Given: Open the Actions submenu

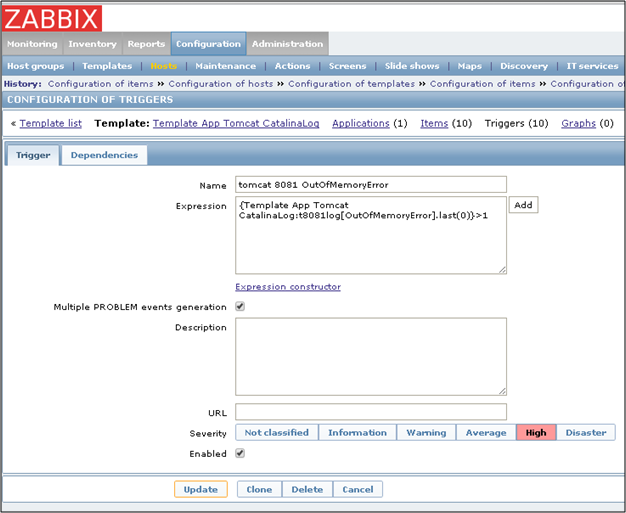Looking at the screenshot, I should tap(292, 66).
